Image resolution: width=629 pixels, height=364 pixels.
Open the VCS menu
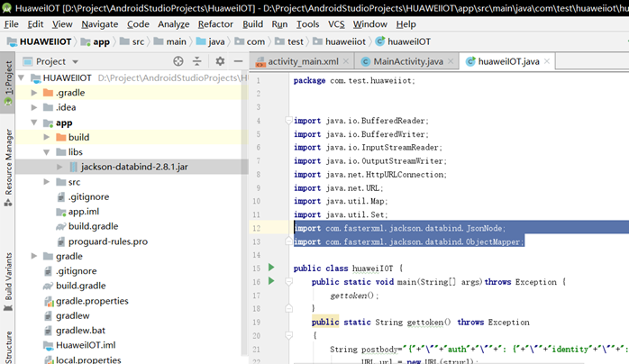tap(336, 24)
